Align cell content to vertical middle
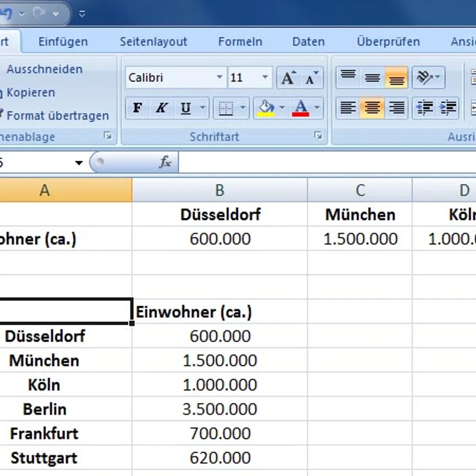The width and height of the screenshot is (476, 476). point(372,77)
